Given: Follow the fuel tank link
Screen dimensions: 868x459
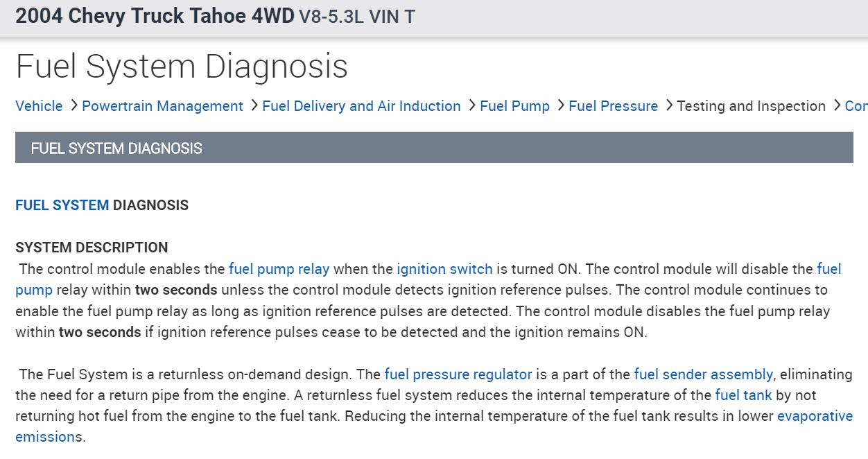Looking at the screenshot, I should point(743,395).
